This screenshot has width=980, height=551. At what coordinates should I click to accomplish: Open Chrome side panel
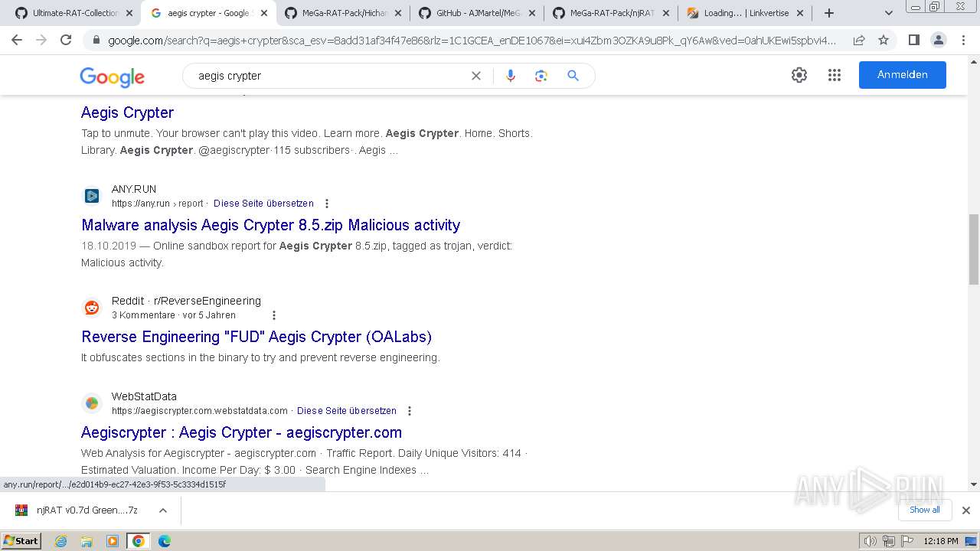[x=913, y=40]
